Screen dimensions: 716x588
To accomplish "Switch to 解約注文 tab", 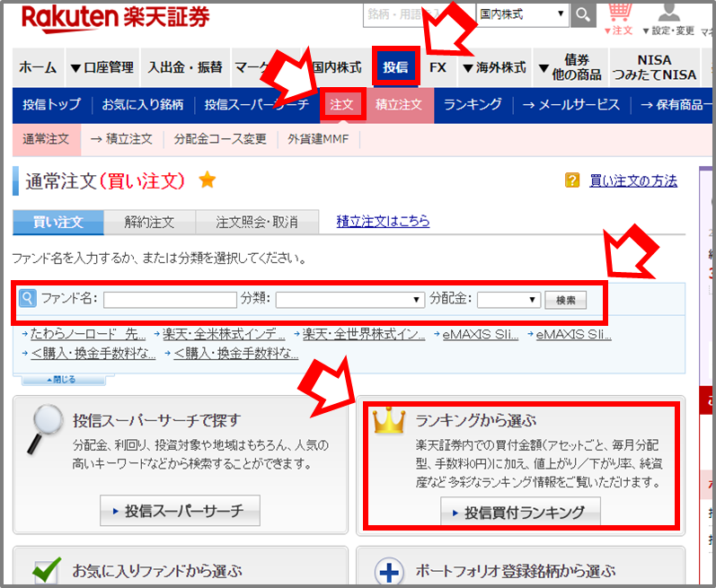I will [x=149, y=222].
